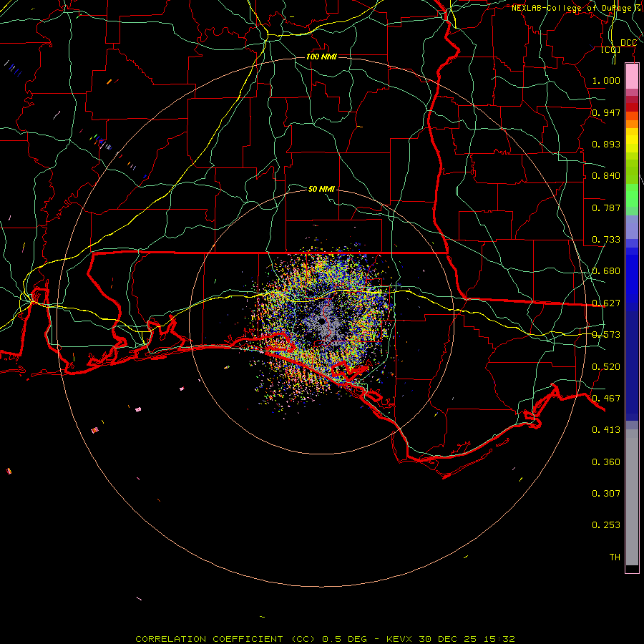Viewport: 644px width, 644px height.
Task: Select the 0.413 legend value
Action: pyautogui.click(x=606, y=430)
